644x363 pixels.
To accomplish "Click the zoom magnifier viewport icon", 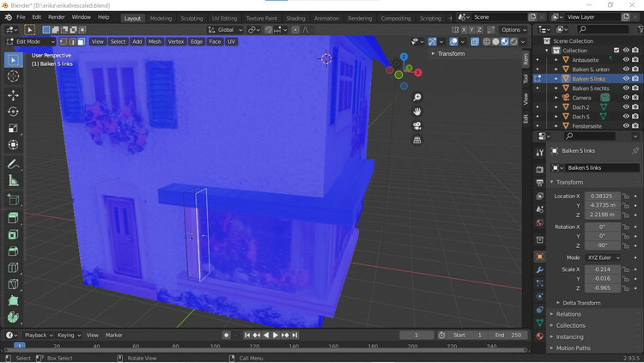I will click(417, 97).
